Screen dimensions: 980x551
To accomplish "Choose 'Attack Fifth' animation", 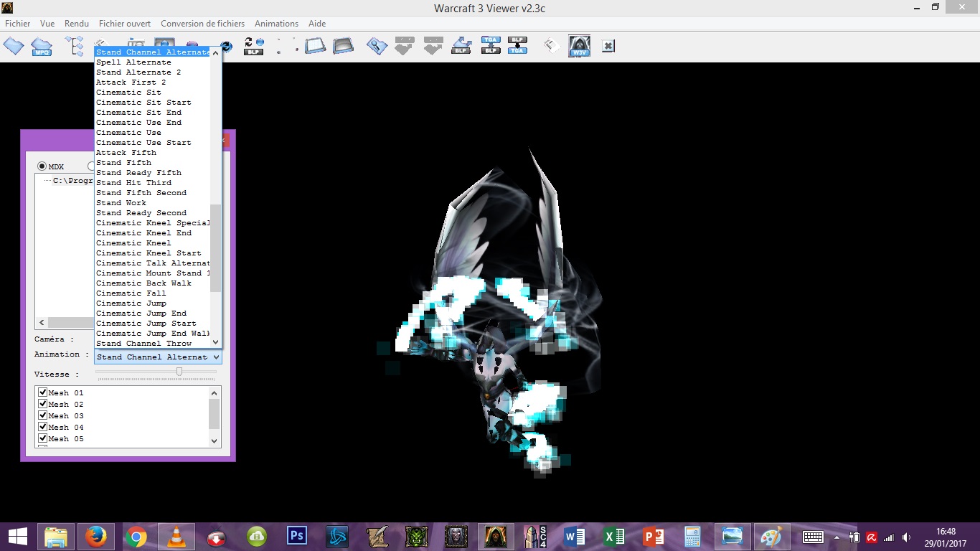I will [153, 153].
